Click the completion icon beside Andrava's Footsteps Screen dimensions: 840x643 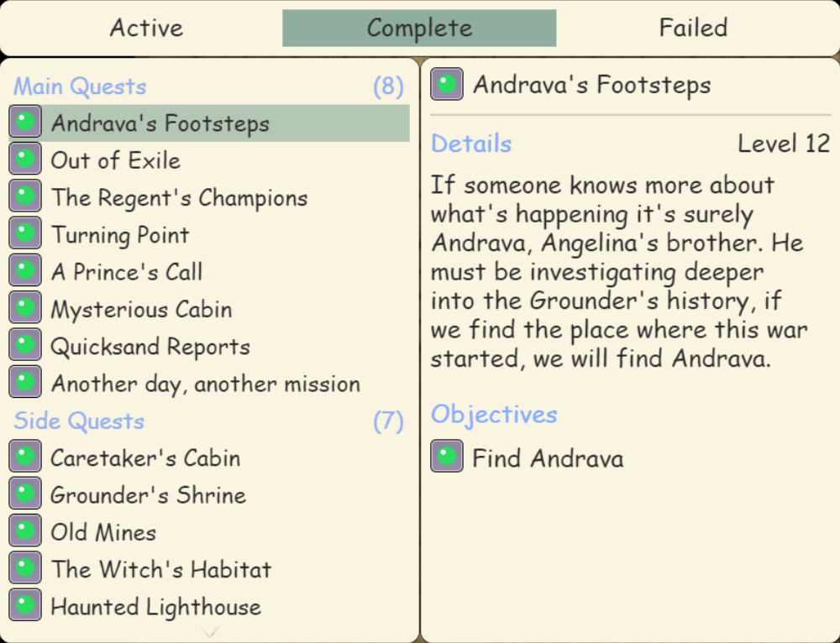(x=25, y=121)
